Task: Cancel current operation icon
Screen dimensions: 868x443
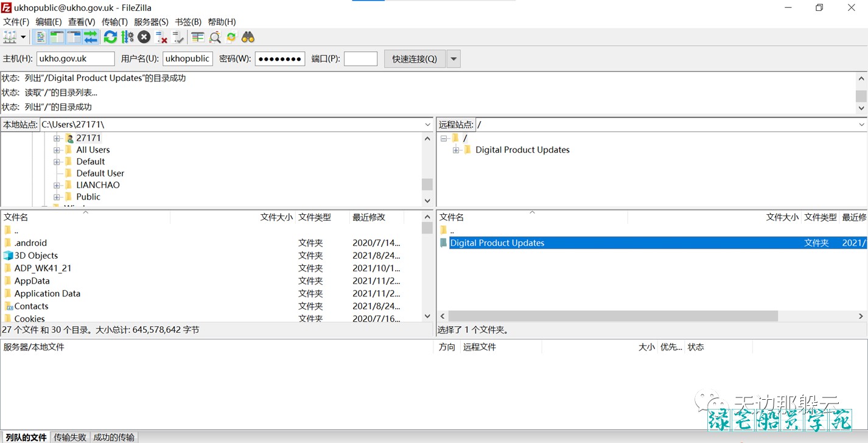Action: pyautogui.click(x=144, y=37)
